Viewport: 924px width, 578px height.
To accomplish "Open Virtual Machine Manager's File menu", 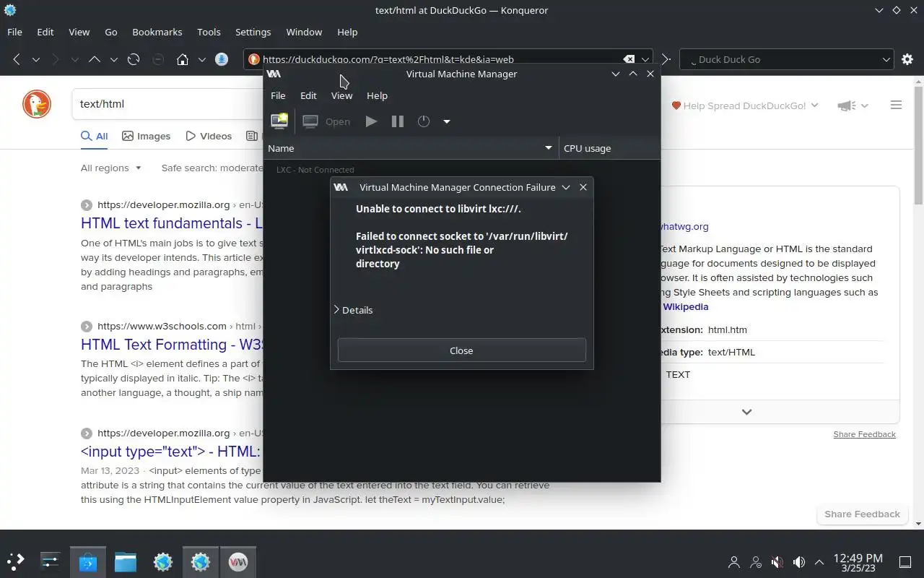I will pyautogui.click(x=278, y=95).
